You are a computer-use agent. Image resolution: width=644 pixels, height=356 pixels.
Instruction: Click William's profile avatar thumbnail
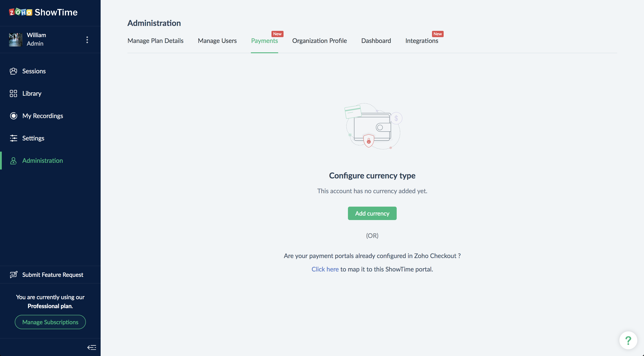point(15,40)
